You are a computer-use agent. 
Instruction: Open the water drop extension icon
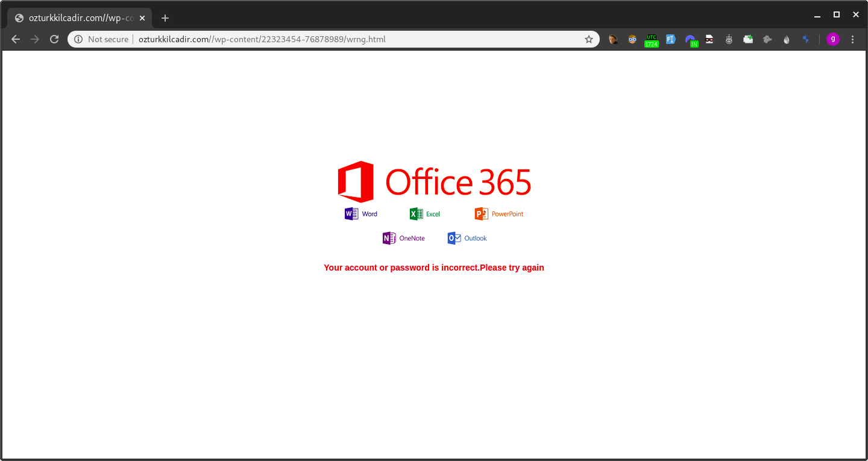point(787,39)
